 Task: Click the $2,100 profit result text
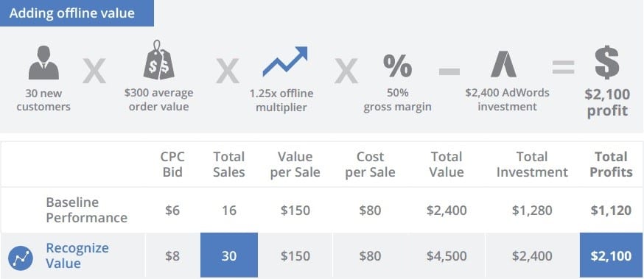click(607, 102)
